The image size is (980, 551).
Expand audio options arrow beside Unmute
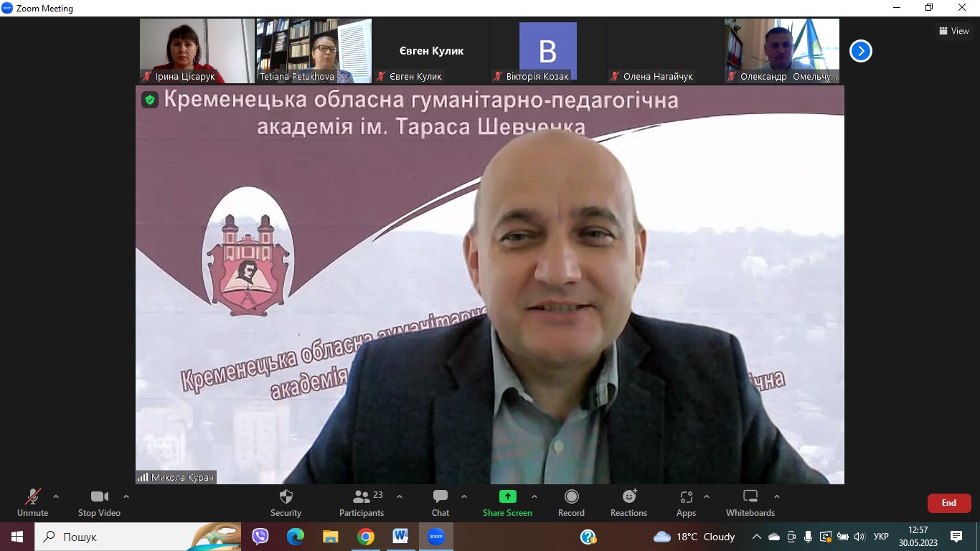[x=56, y=496]
